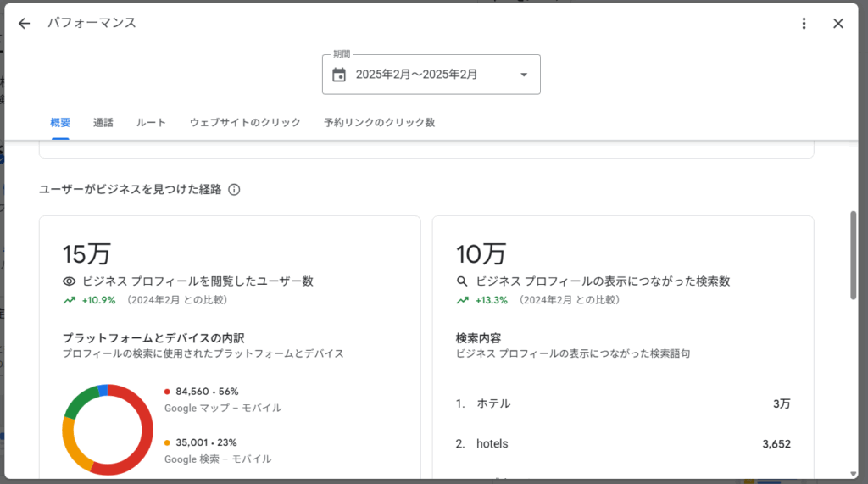The height and width of the screenshot is (484, 868).
Task: Click the eye icon beside ビジネス プロフィールを閲覧したユーザー数
Action: [x=70, y=281]
